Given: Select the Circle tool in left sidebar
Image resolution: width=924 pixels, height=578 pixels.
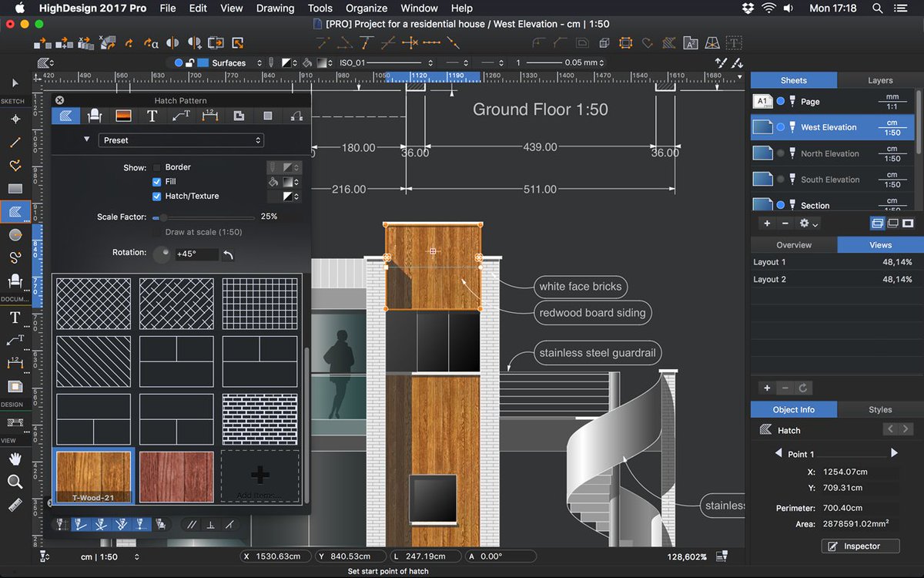Looking at the screenshot, I should [x=15, y=235].
